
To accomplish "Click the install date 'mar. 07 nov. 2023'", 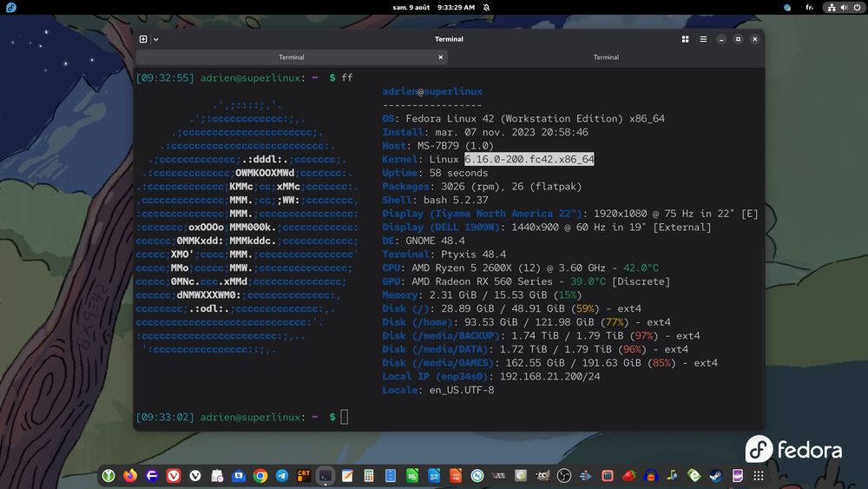I will point(485,132).
